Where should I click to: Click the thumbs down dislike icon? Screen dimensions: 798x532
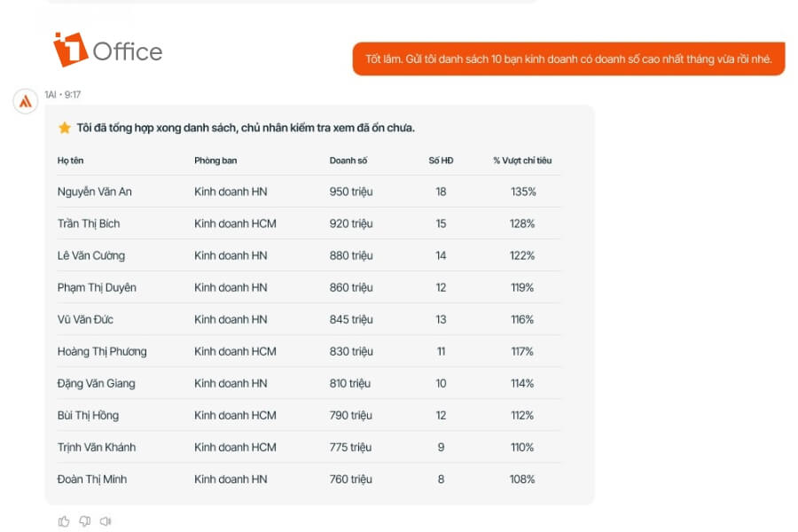point(85,521)
